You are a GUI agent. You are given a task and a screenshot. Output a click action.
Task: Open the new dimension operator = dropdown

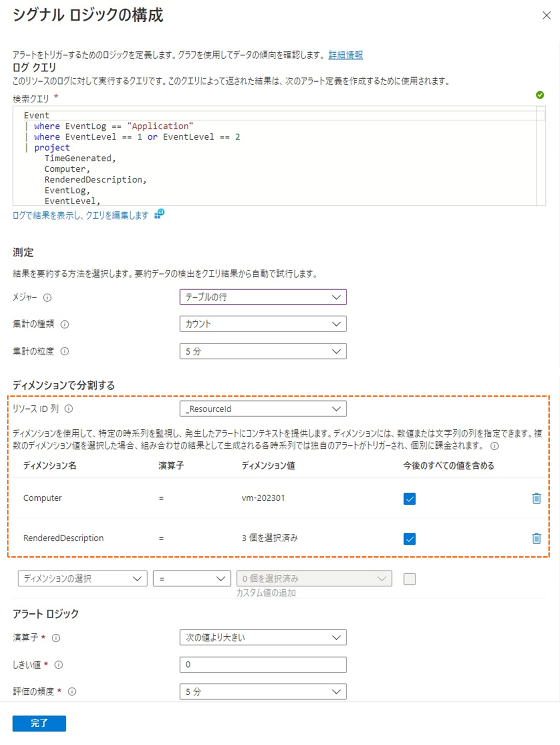coord(192,579)
